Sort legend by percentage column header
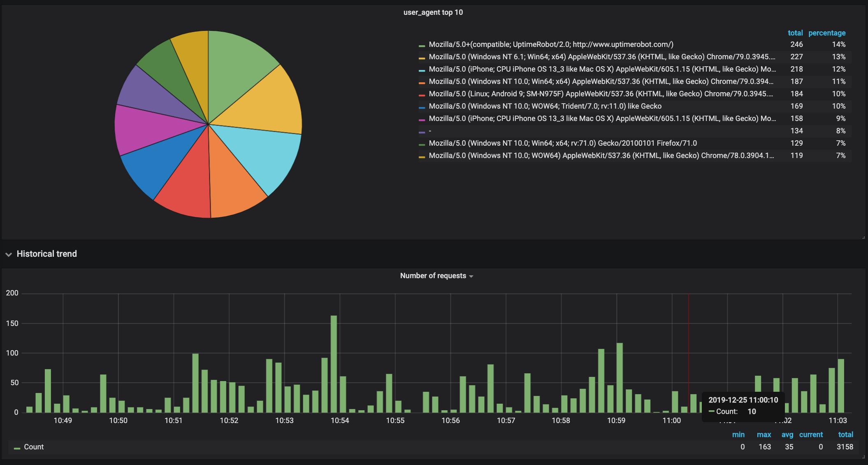 pos(826,33)
